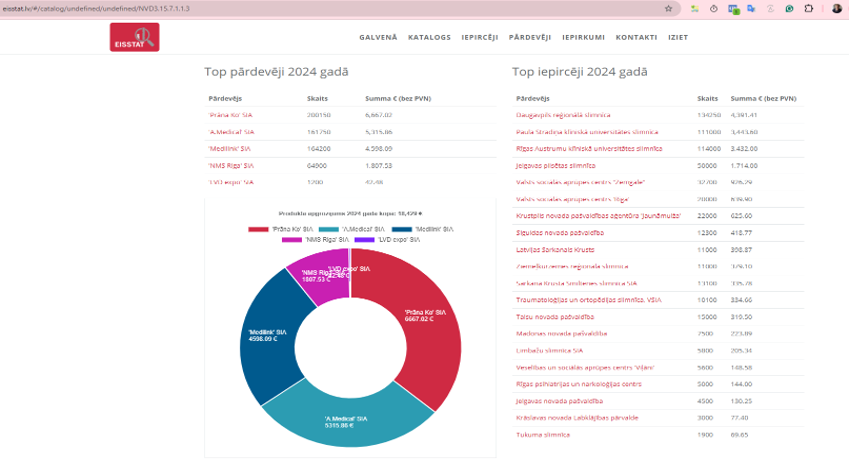Open Madonas novada pašvaldība link
849x461 pixels.
[561, 333]
